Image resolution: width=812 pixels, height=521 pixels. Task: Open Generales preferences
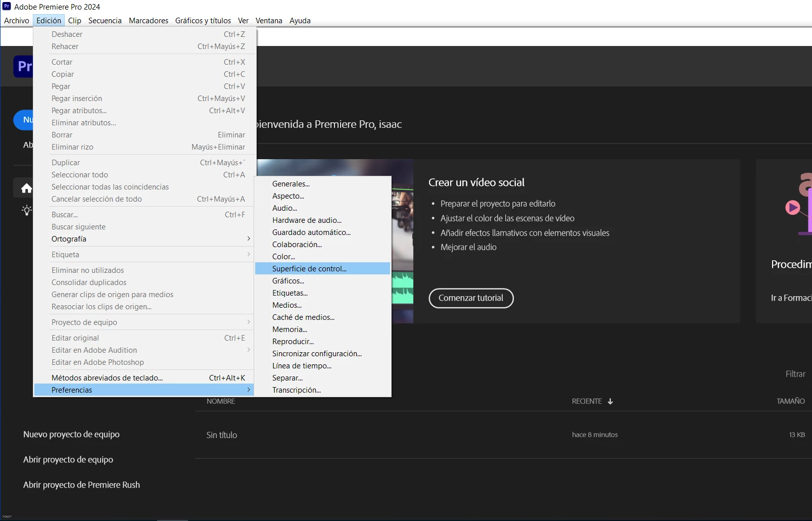click(x=323, y=184)
